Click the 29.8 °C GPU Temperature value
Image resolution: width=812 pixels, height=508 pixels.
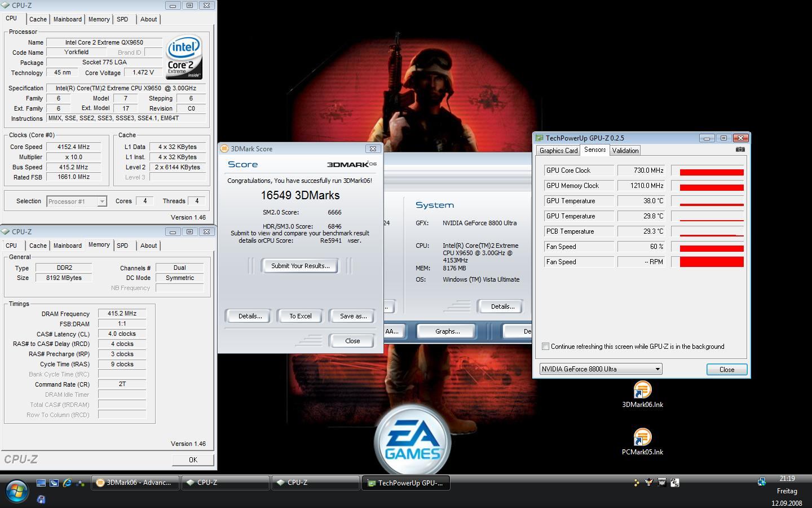point(642,216)
